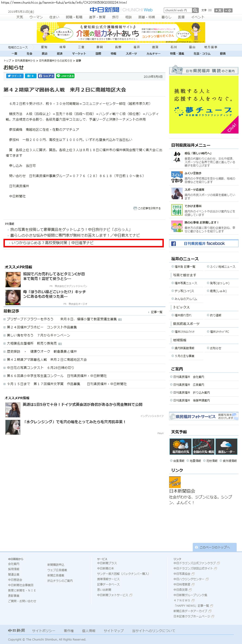The image size is (242, 644).
Task: Open 県内映画館情報 sidebar link
Action: click(184, 348)
